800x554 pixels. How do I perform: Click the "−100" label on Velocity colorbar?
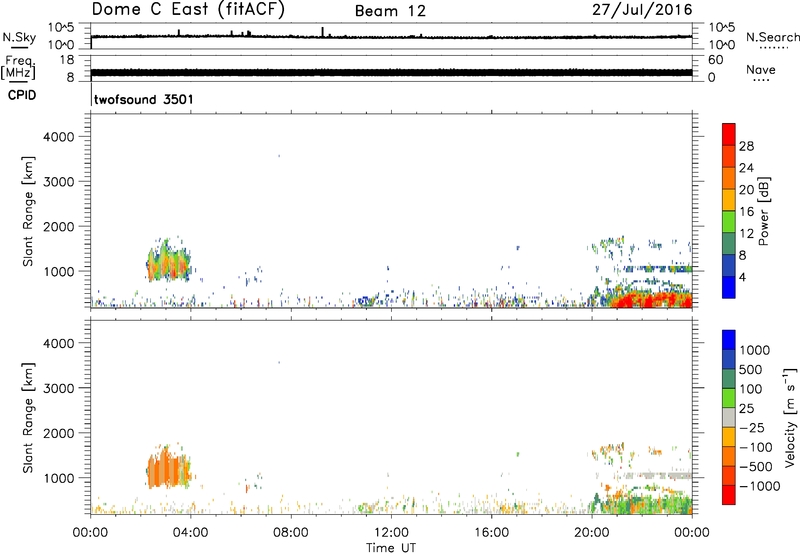755,447
